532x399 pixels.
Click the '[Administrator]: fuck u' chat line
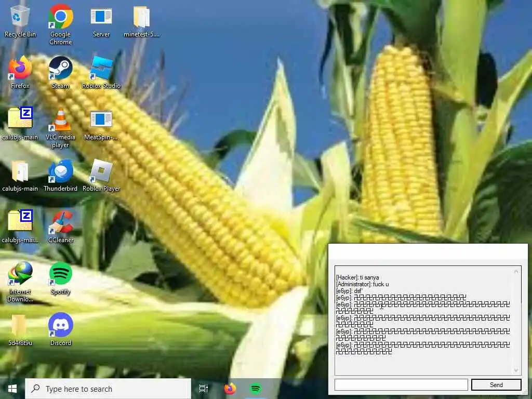362,284
